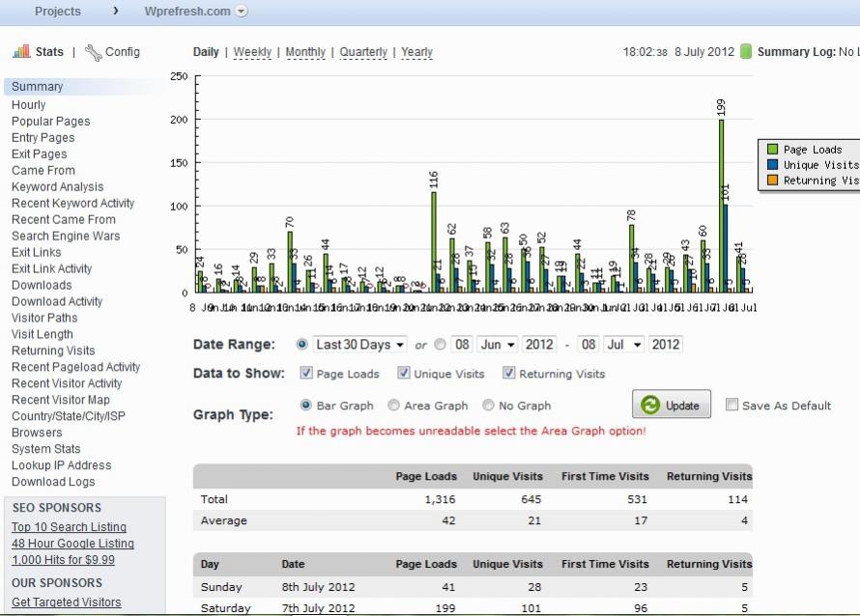860x616 pixels.
Task: Enable the Save As Default checkbox
Action: click(x=731, y=405)
